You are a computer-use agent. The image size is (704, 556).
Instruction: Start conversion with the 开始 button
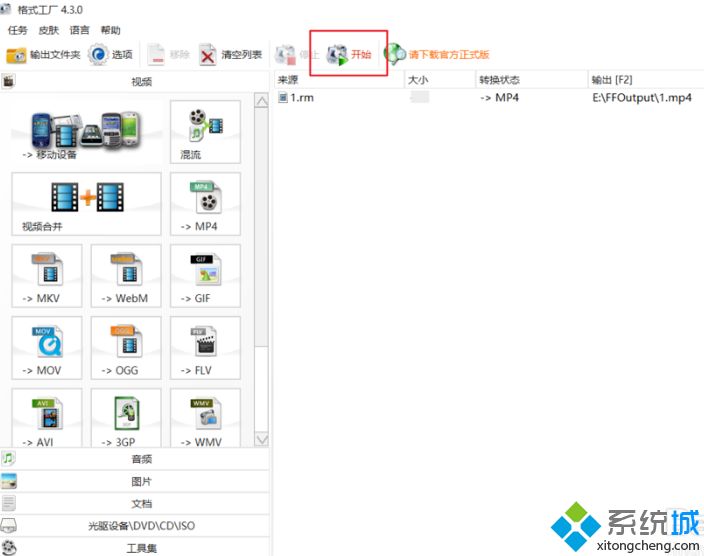click(349, 54)
